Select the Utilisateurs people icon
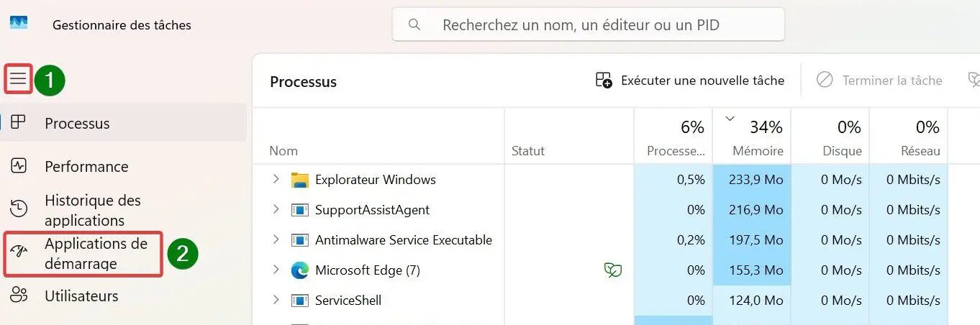The image size is (980, 325). click(x=19, y=295)
